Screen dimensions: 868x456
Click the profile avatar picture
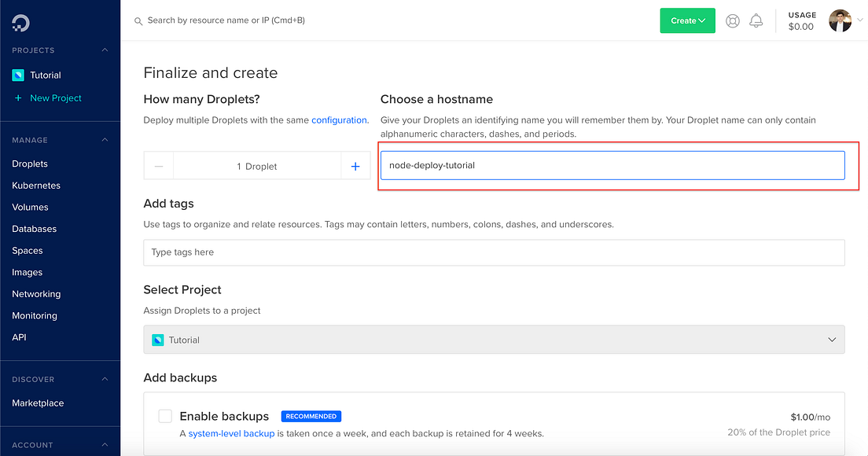pyautogui.click(x=840, y=20)
